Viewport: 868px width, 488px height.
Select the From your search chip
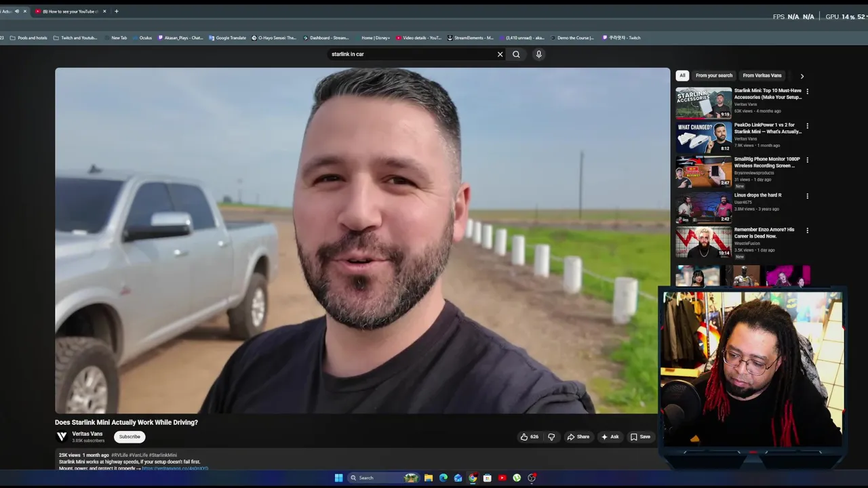[x=714, y=76]
